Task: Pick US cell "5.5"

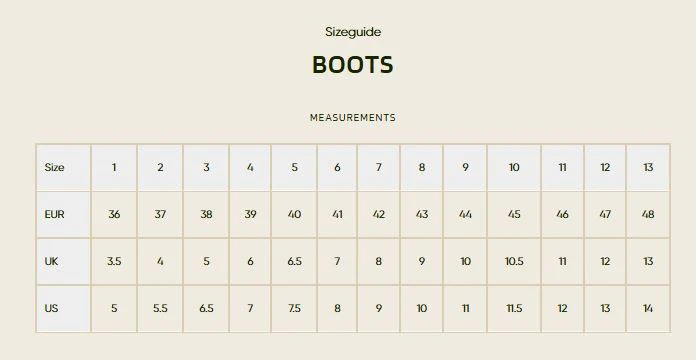Action: click(160, 309)
